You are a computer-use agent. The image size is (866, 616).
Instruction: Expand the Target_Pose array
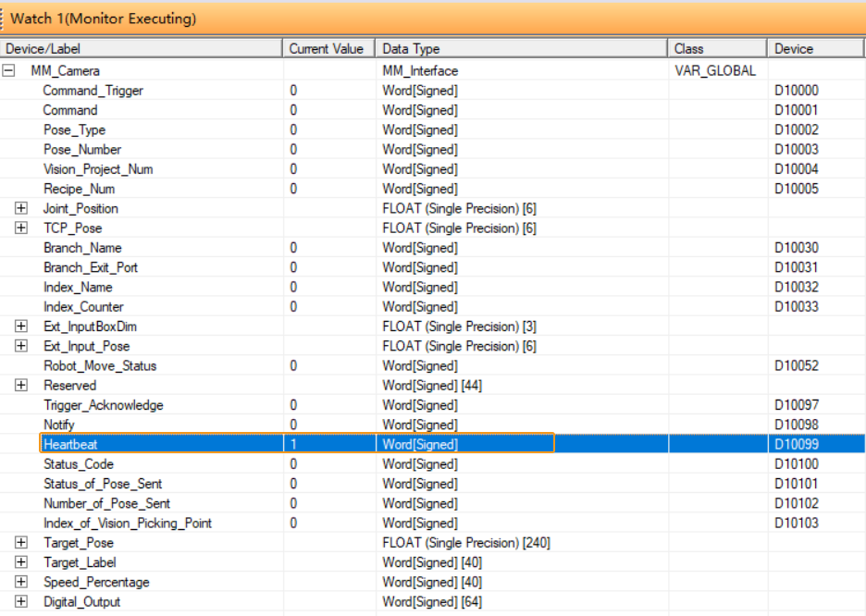pyautogui.click(x=21, y=543)
